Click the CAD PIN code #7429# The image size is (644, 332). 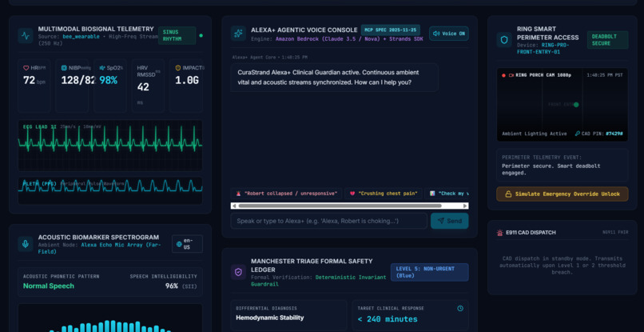[x=614, y=134]
